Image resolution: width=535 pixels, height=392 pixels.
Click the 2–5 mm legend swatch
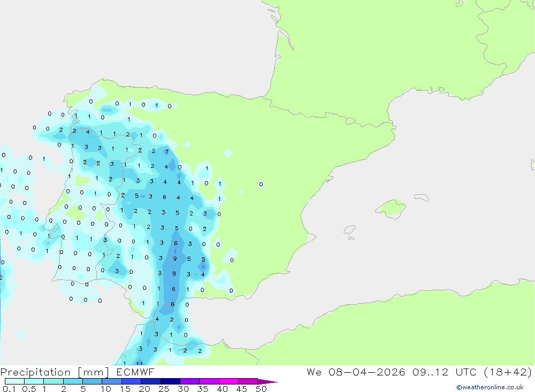[x=73, y=381]
